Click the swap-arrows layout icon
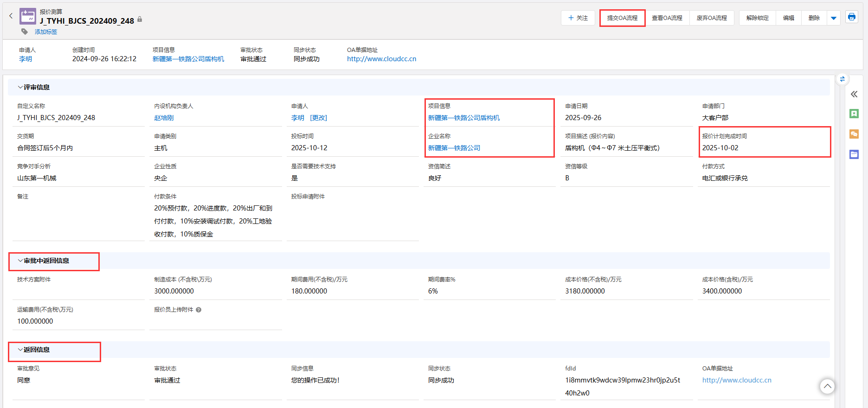This screenshot has height=408, width=868. 842,79
